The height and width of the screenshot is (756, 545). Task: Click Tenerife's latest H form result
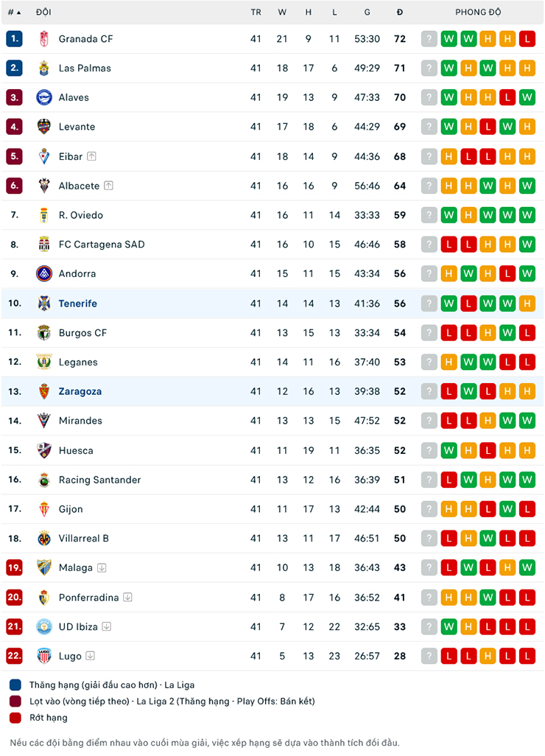pos(527,304)
